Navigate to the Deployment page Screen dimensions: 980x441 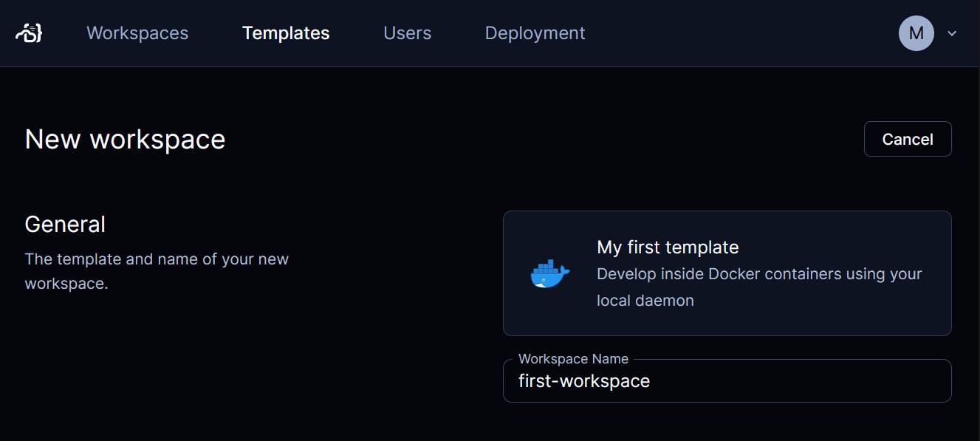tap(535, 33)
